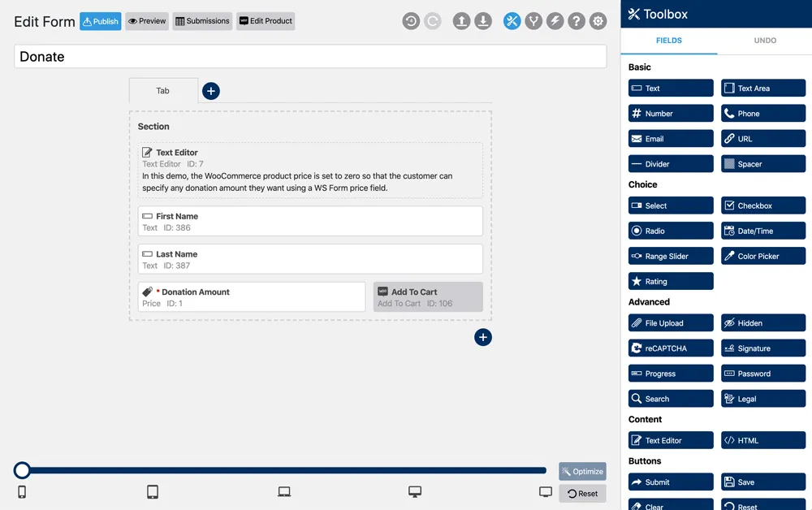Click the upload form icon
This screenshot has height=510, width=812.
coord(461,21)
